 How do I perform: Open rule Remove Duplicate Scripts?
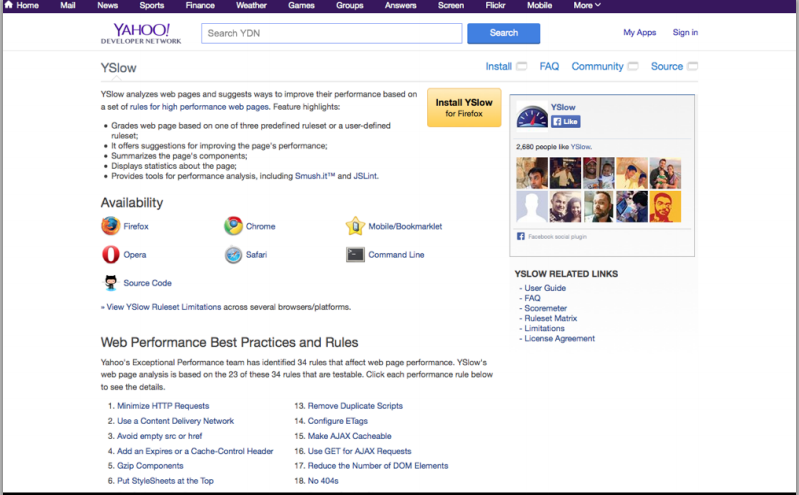point(355,406)
